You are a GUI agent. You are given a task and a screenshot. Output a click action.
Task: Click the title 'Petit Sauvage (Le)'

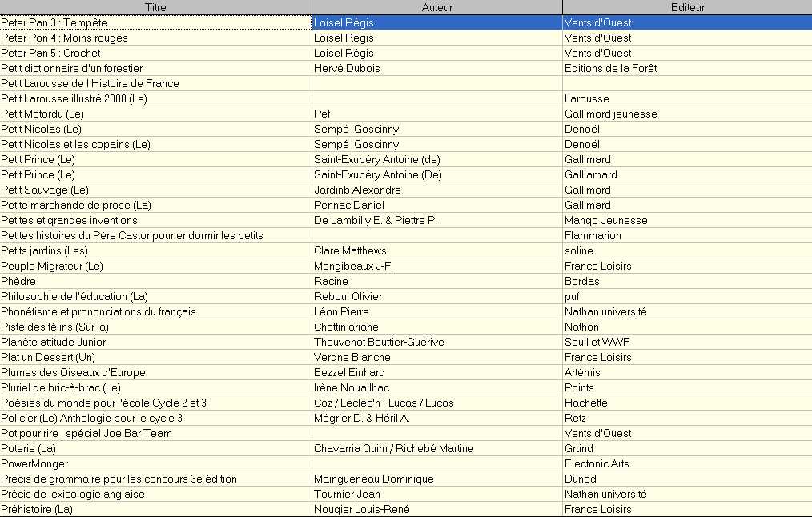[x=45, y=190]
